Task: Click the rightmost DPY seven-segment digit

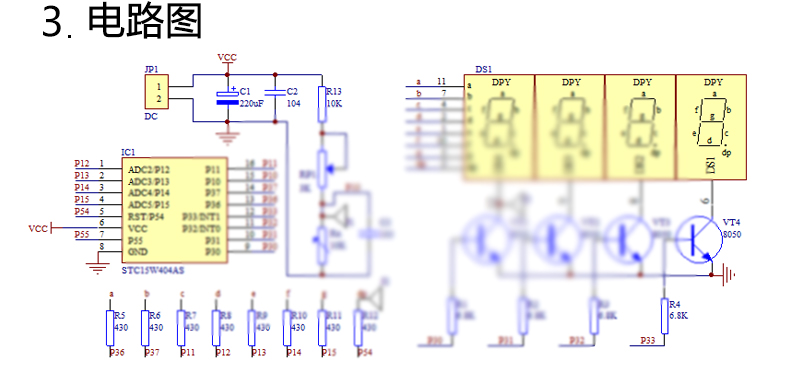Action: 712,127
